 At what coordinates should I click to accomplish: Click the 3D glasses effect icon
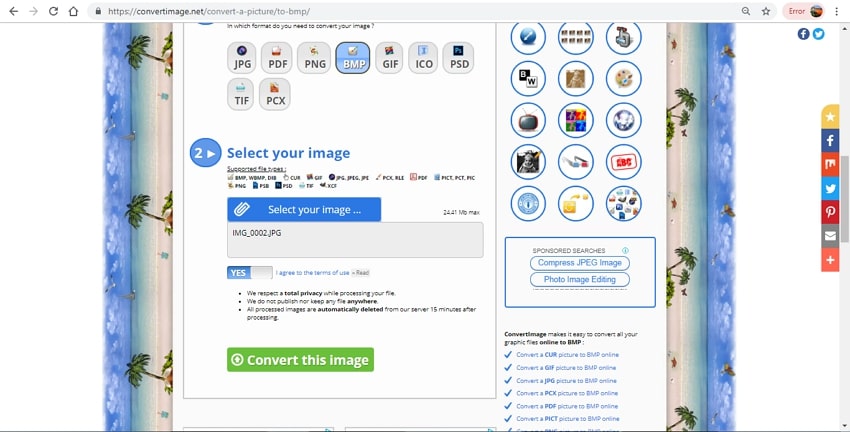point(575,161)
